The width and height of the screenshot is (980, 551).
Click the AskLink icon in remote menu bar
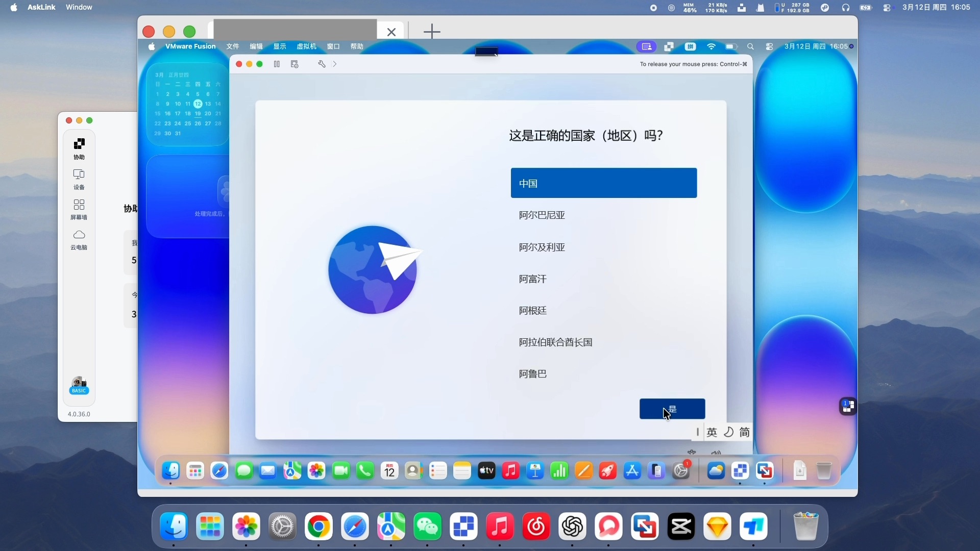(x=669, y=46)
